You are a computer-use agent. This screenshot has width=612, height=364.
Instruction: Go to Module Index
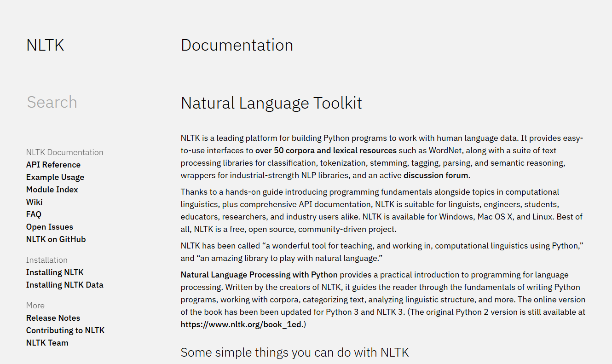click(52, 190)
